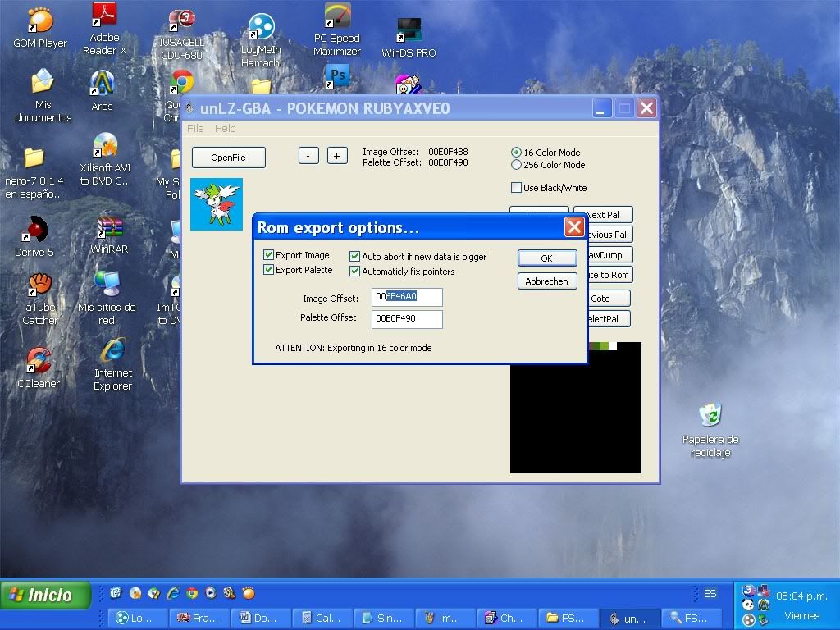Open LogMeIn Hamachi desktop icon
Image resolution: width=840 pixels, height=630 pixels.
262,39
